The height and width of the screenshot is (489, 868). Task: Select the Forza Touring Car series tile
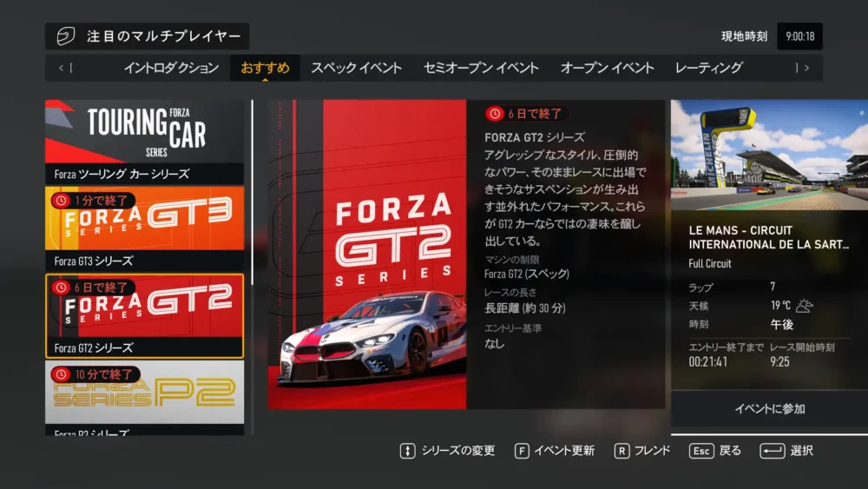click(145, 140)
